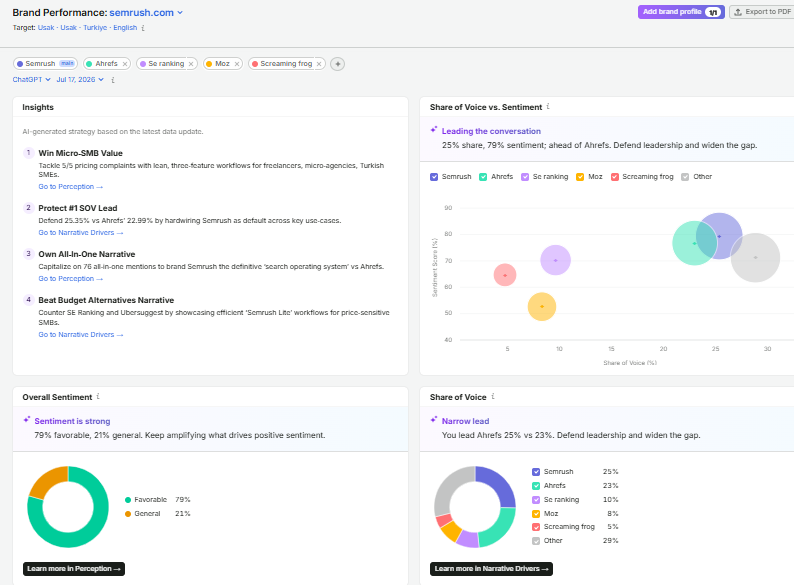Uncheck Ahrefs in the scatter chart legend
Viewport: 794px width, 585px height.
(483, 177)
